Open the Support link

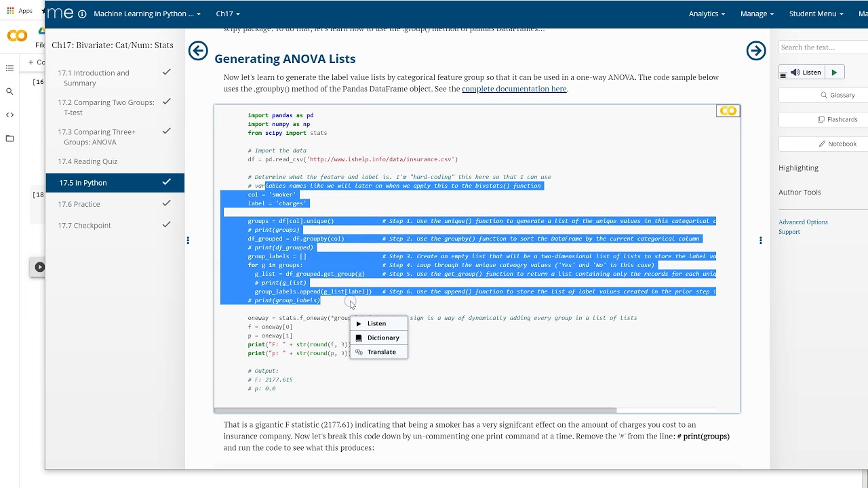(x=789, y=232)
